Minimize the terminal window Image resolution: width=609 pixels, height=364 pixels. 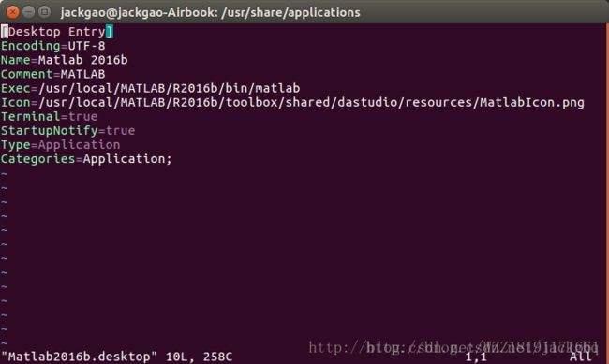29,12
